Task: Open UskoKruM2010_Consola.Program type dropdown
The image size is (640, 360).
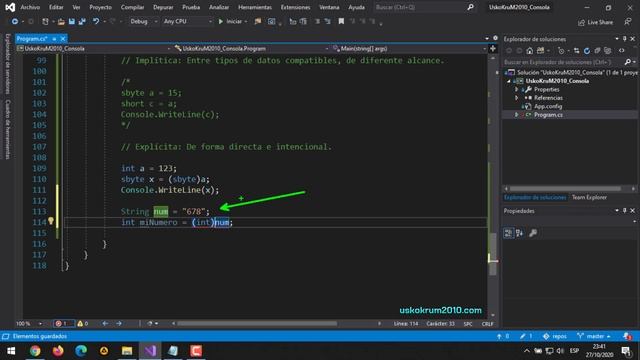Action: [x=251, y=49]
